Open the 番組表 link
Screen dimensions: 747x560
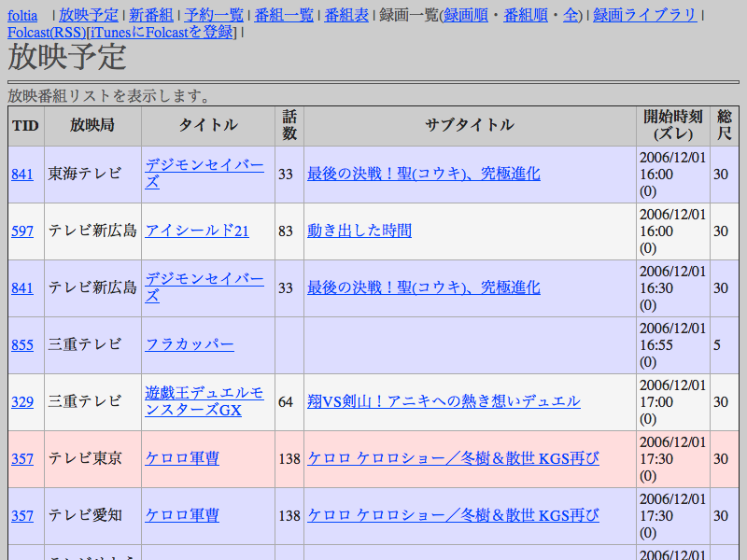tap(345, 15)
